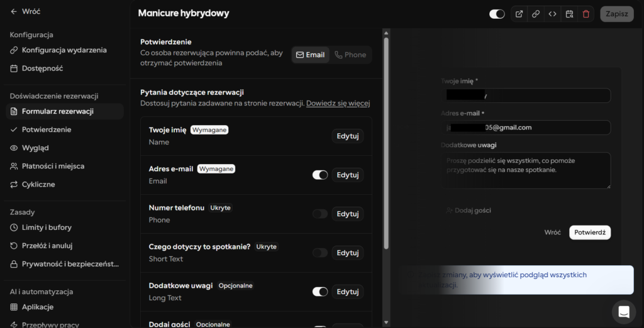Edit Czego dotyczy to spotkanie question
This screenshot has width=644, height=328.
(347, 253)
